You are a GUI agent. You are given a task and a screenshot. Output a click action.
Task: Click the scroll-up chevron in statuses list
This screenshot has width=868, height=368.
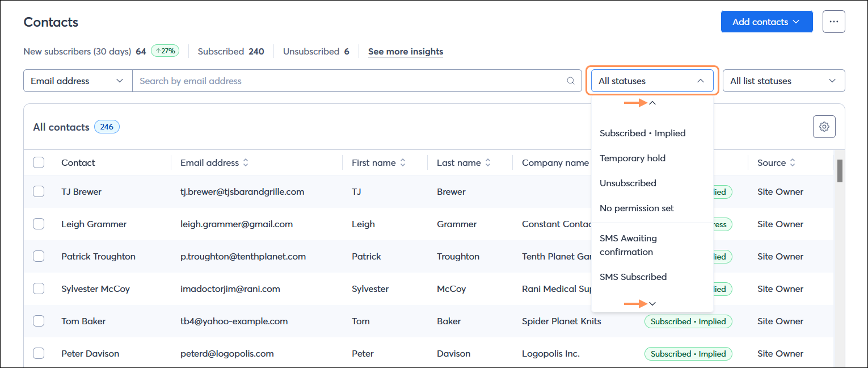coord(652,103)
